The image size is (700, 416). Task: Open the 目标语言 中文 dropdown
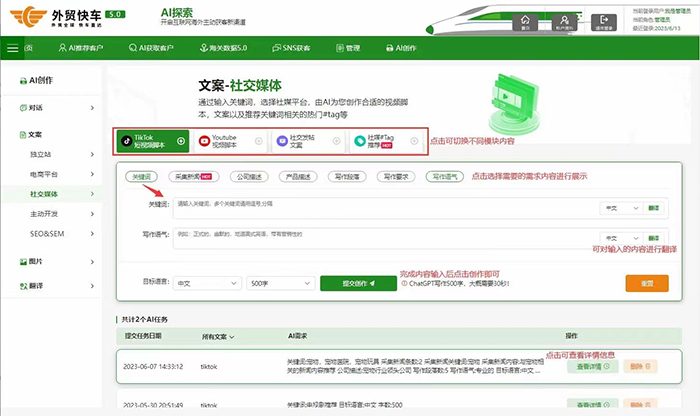coord(207,283)
